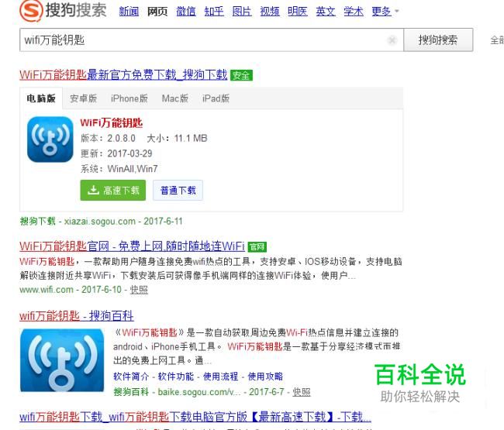
Task: Select the 网页 search category
Action: click(x=157, y=12)
